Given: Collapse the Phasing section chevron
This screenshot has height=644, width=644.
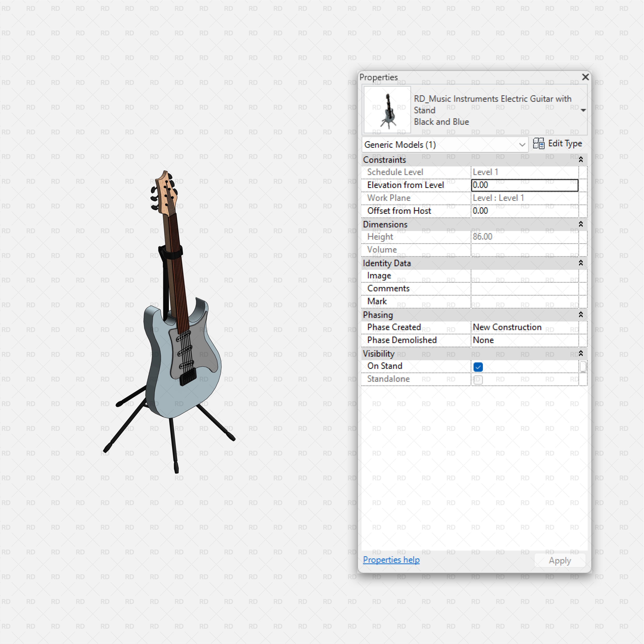Looking at the screenshot, I should (581, 314).
